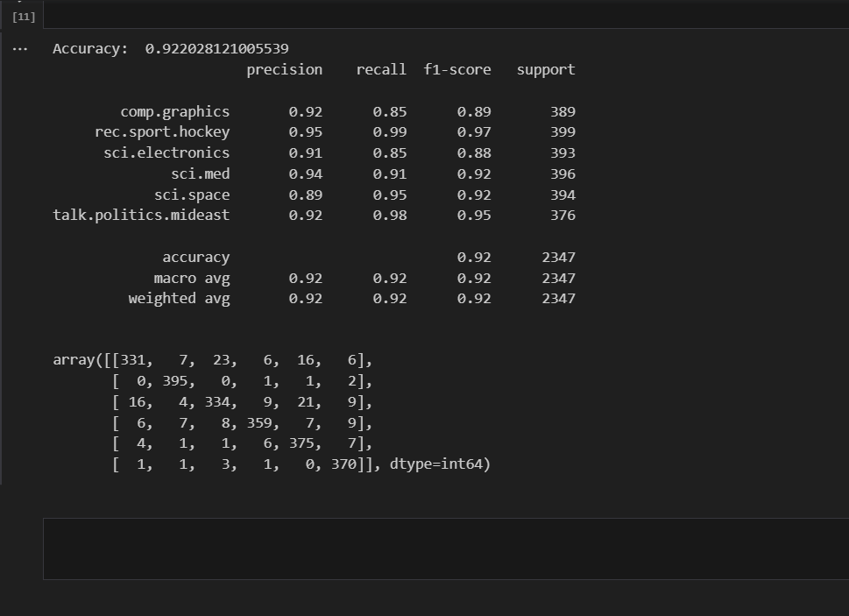Click the rec.sport.hockey row label
The image size is (849, 616).
coord(162,132)
